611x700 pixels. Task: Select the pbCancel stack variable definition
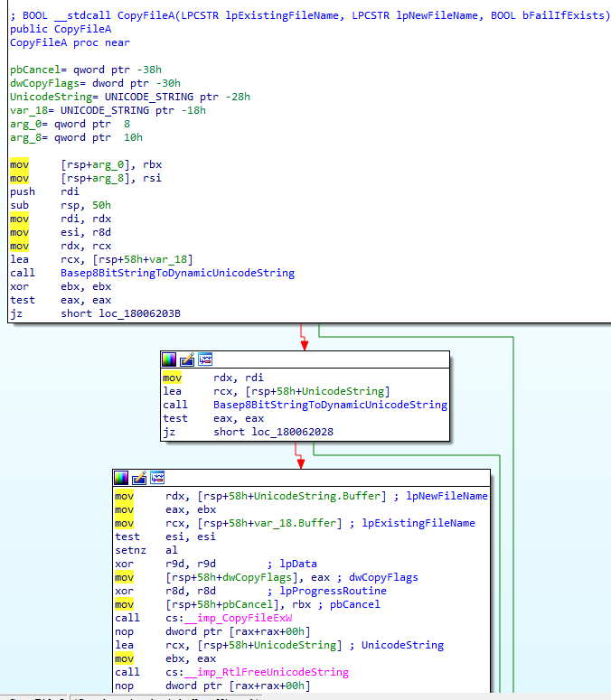[x=86, y=70]
